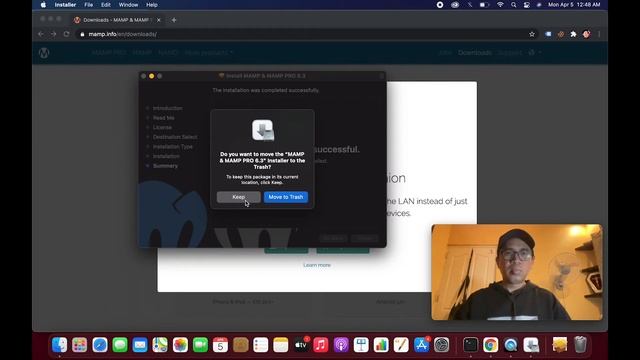Select the Downloads - MAMP browser tab
640x360 pixels.
116,20
